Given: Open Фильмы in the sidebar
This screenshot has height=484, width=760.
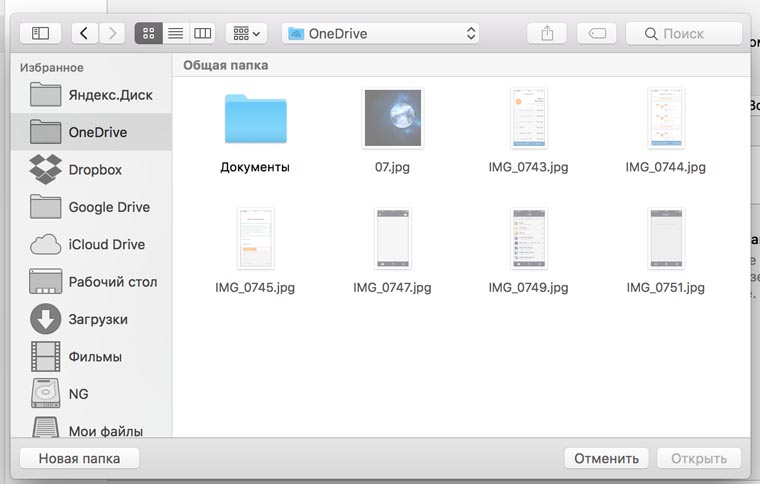Looking at the screenshot, I should (x=91, y=357).
